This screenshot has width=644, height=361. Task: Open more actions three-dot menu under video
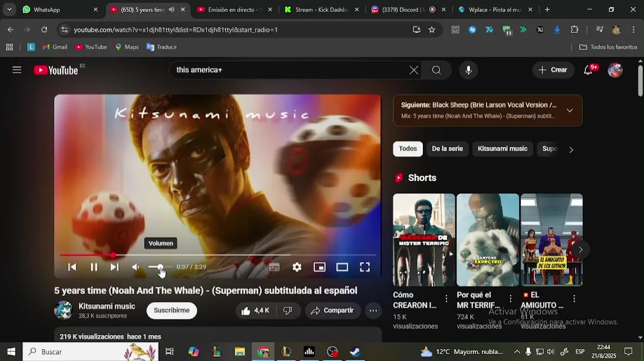(x=373, y=311)
